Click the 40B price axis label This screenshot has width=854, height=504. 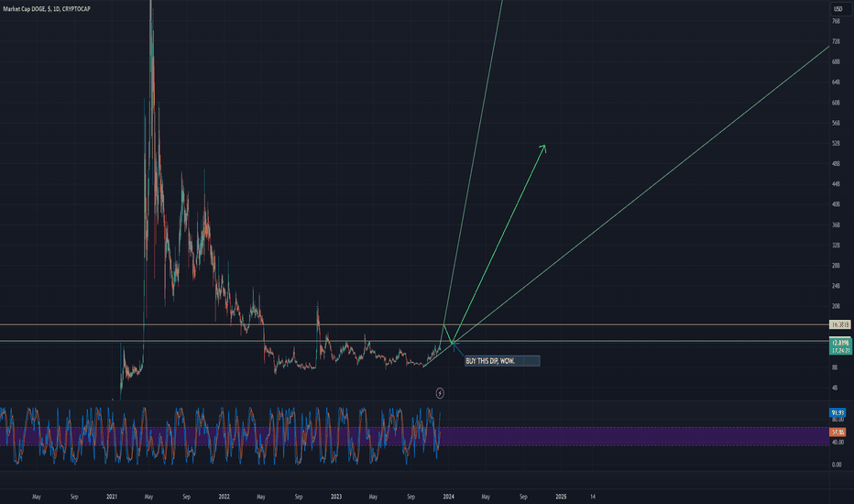click(836, 204)
